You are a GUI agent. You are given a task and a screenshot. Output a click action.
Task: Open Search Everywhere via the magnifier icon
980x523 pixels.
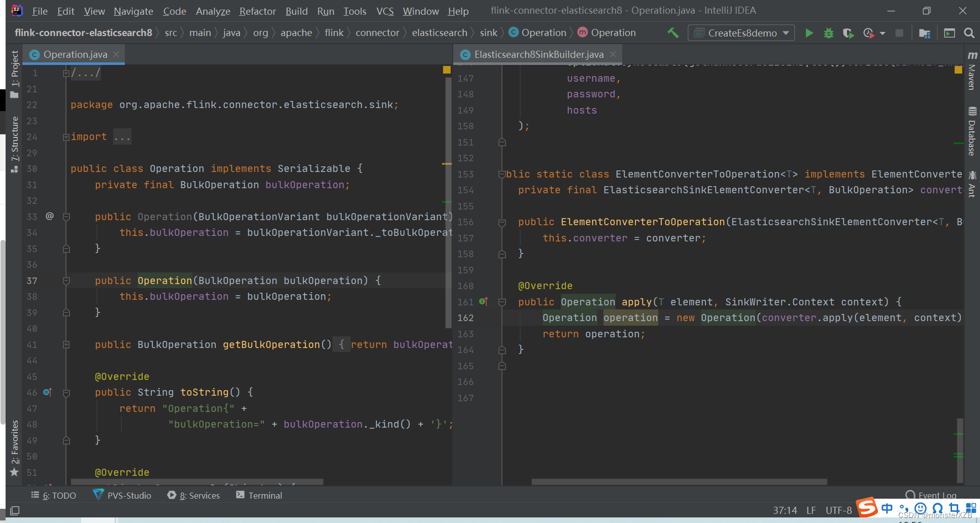[968, 32]
